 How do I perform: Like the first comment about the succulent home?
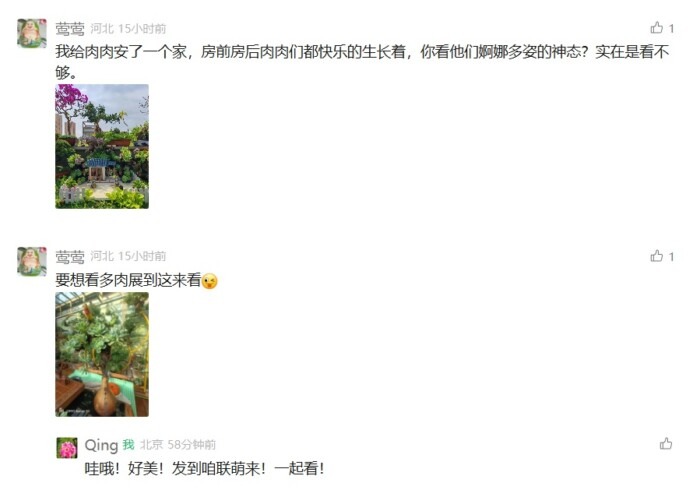(x=657, y=28)
